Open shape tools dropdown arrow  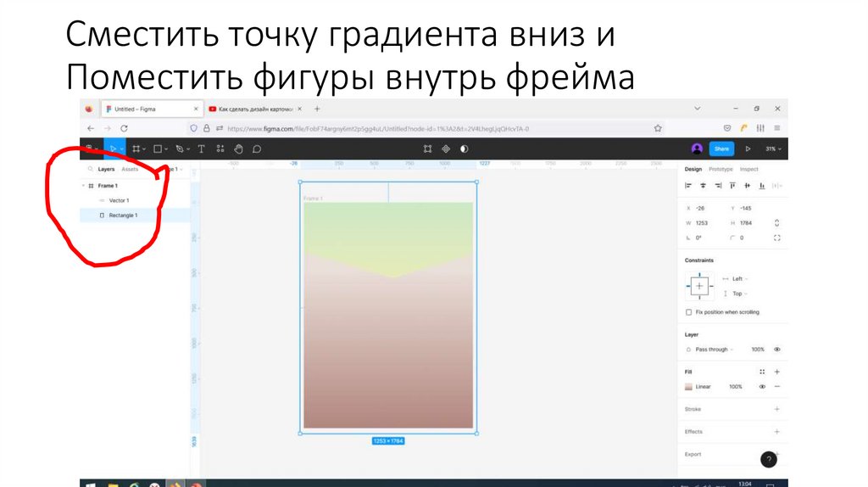point(166,149)
